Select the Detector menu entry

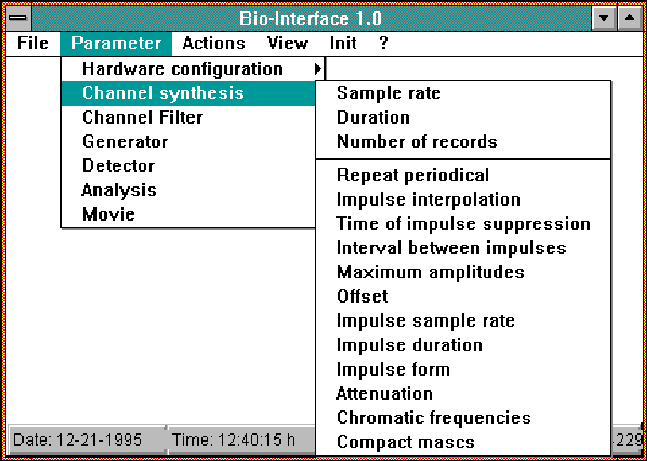(x=118, y=166)
